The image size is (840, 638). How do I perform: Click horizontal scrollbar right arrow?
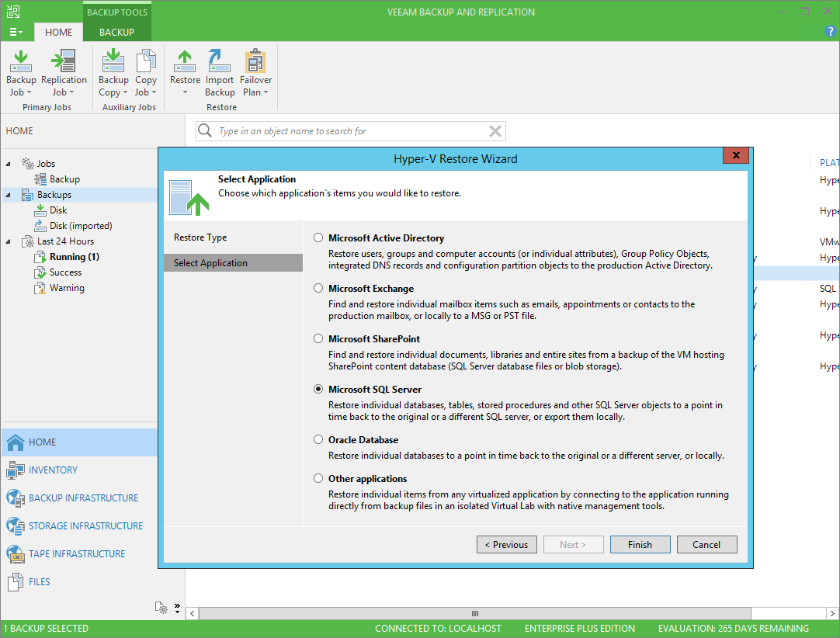pyautogui.click(x=831, y=613)
